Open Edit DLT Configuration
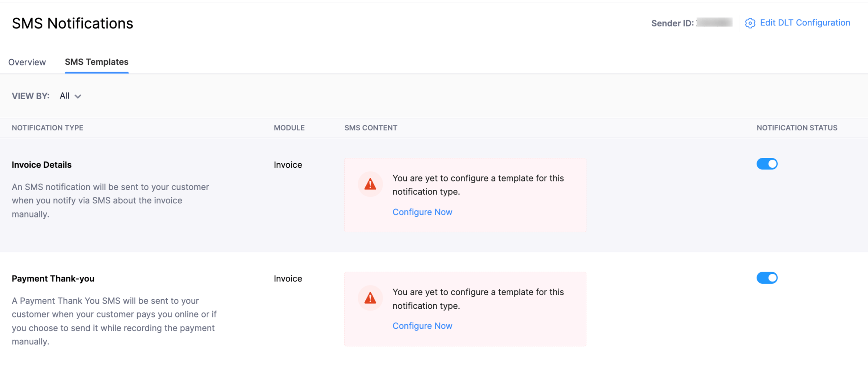Screen dimensions: 868x376 [x=805, y=23]
